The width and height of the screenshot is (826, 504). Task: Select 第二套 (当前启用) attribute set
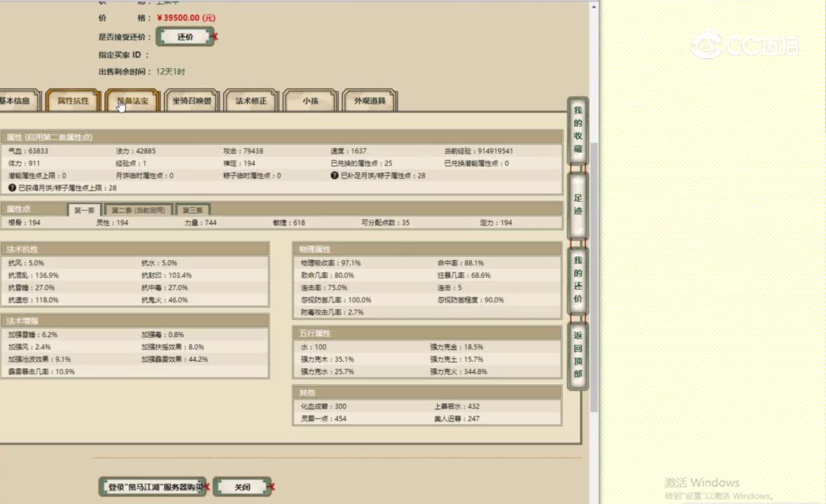coord(139,209)
